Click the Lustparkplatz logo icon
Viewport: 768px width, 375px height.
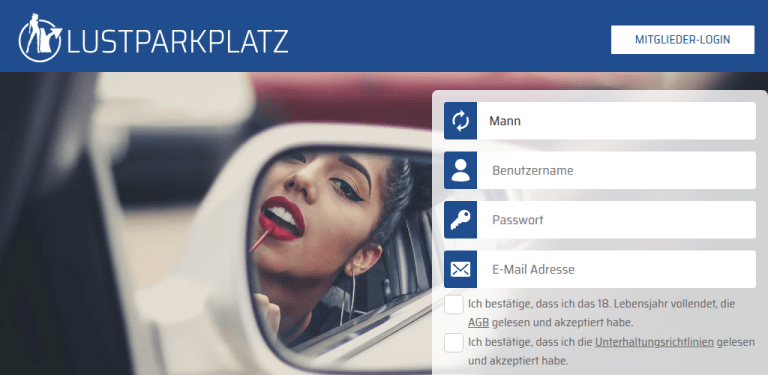pos(40,38)
